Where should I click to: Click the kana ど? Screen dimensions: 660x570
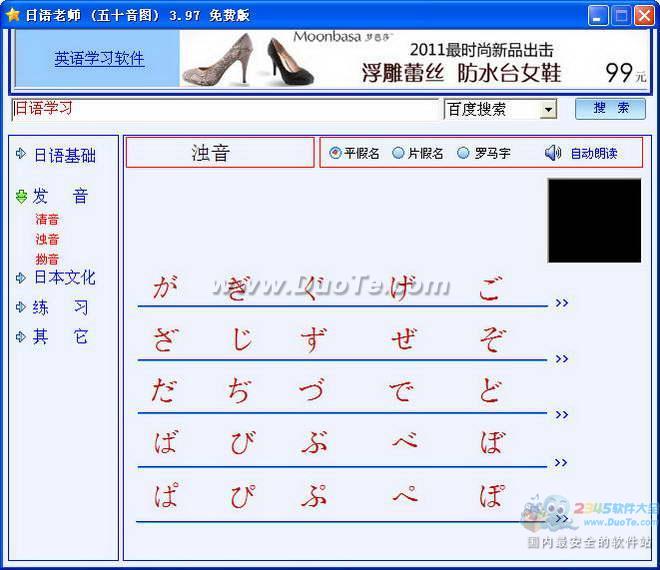490,391
